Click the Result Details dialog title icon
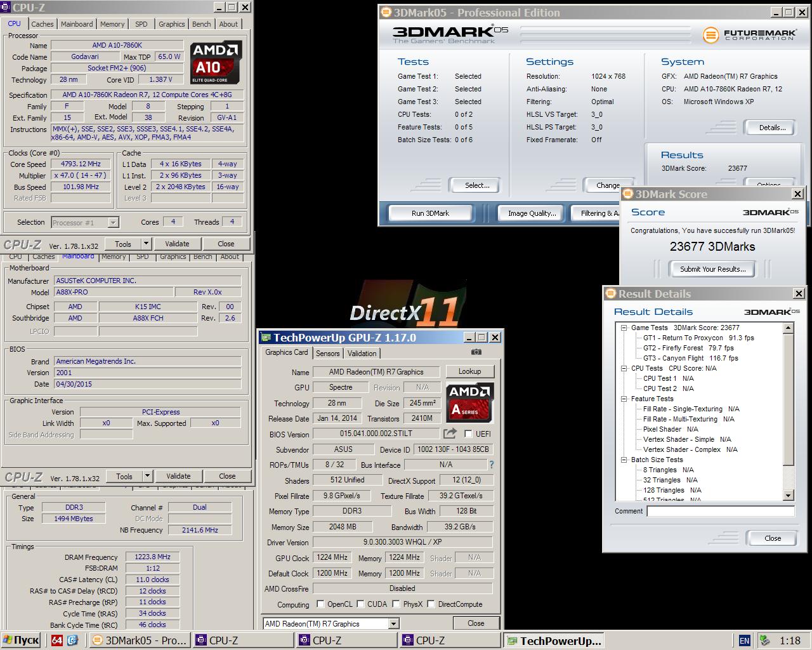The height and width of the screenshot is (650, 812). tap(611, 294)
